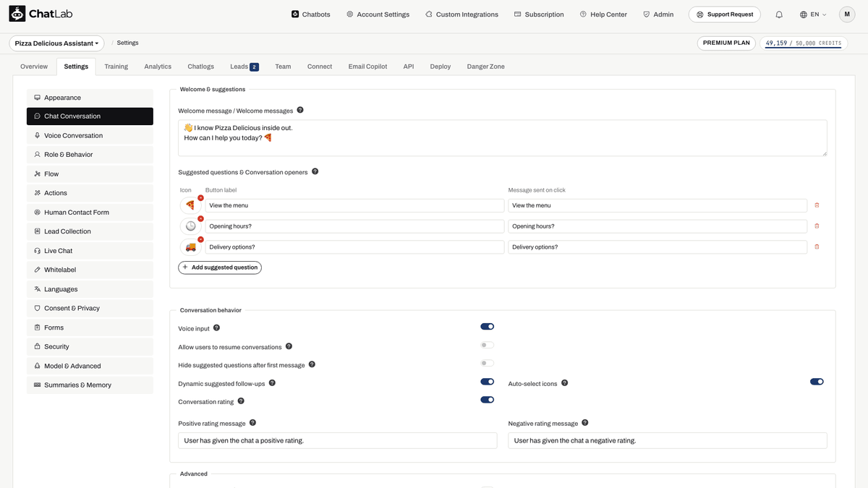
Task: Show help for Auto-select icons
Action: 564,383
